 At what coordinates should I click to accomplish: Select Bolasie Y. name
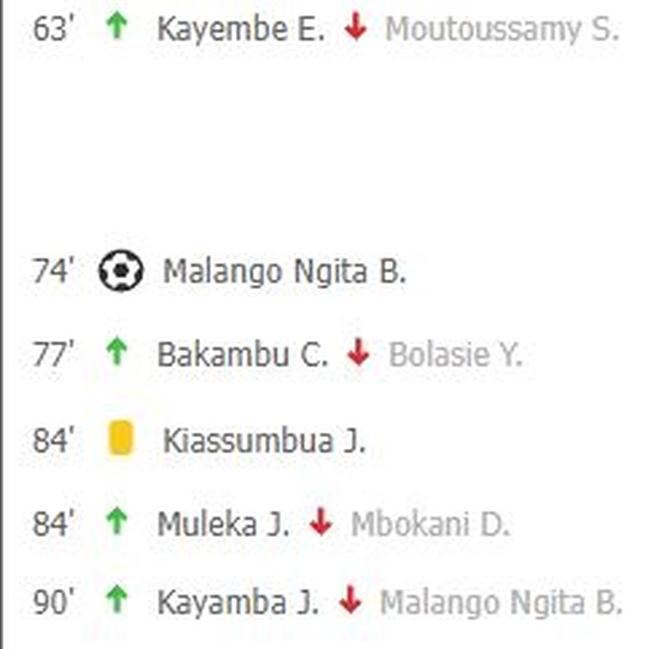coord(455,355)
